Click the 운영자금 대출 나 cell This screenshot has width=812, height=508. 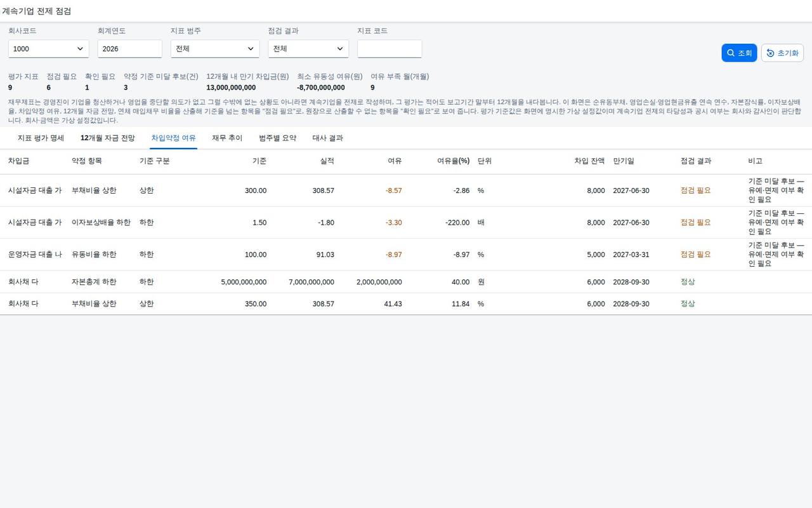click(x=35, y=255)
